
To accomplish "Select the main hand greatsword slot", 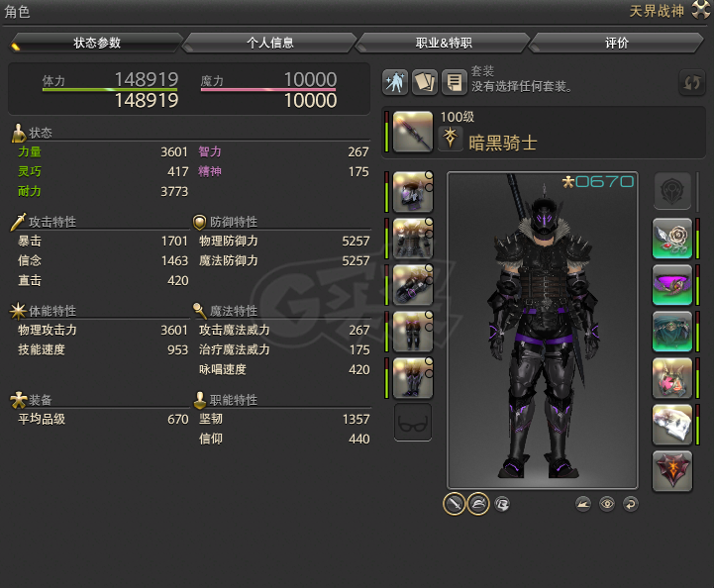I will tap(413, 132).
